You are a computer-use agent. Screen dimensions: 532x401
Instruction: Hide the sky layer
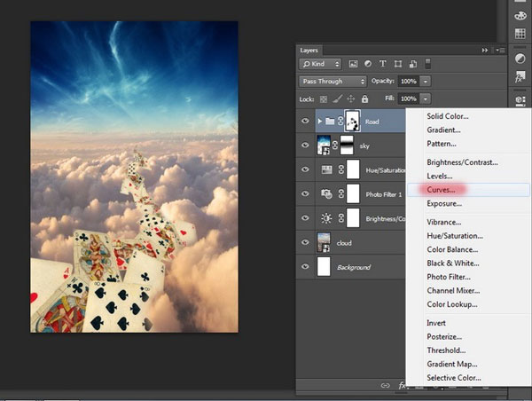point(305,145)
